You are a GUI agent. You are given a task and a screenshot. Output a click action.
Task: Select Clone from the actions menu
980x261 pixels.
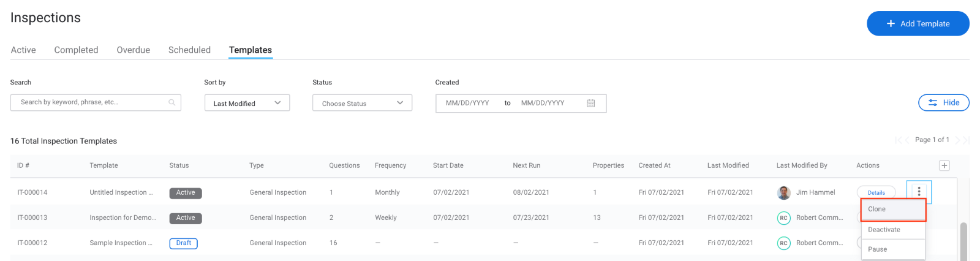pyautogui.click(x=894, y=210)
